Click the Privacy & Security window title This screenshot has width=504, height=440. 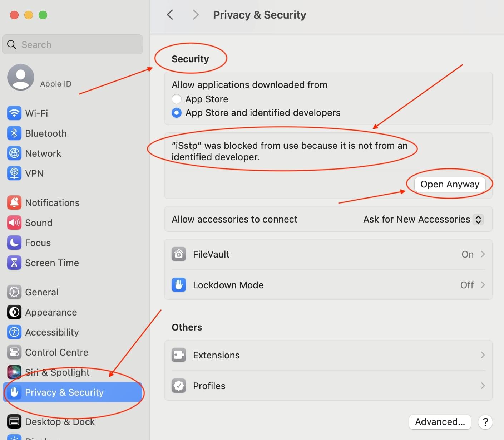click(260, 15)
